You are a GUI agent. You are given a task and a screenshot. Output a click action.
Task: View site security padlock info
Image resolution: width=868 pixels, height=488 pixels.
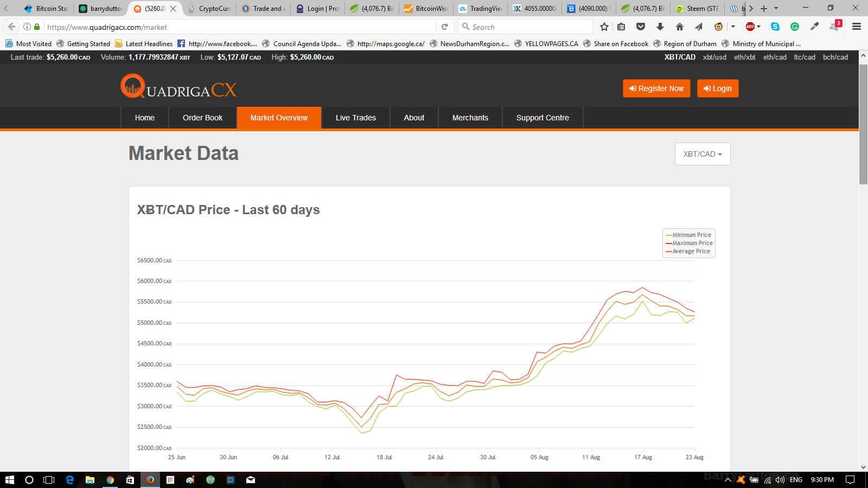click(x=37, y=27)
